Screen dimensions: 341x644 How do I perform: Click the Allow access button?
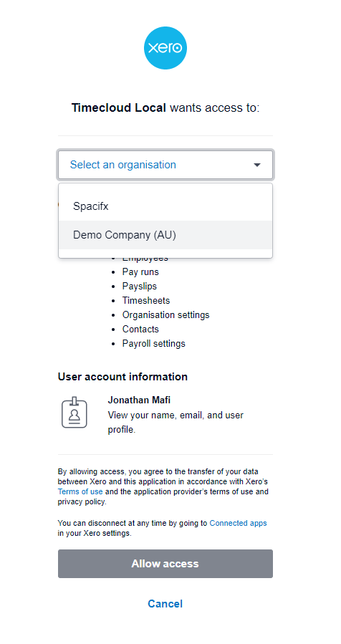point(165,564)
